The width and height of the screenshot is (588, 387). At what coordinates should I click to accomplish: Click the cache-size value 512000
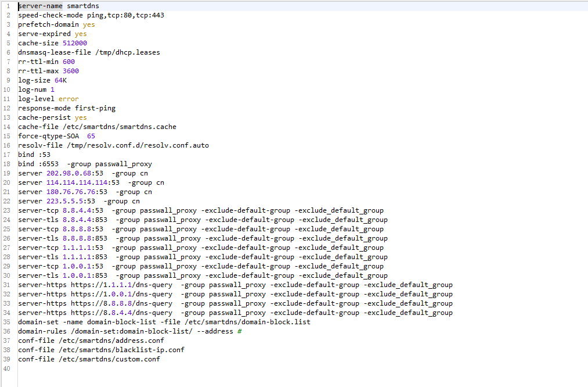coord(75,43)
